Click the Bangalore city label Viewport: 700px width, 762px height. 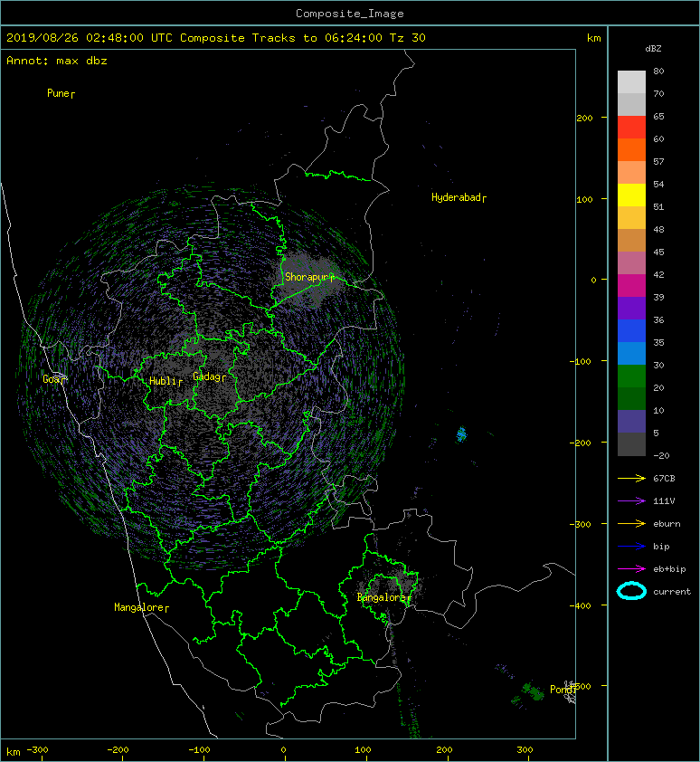pyautogui.click(x=384, y=597)
